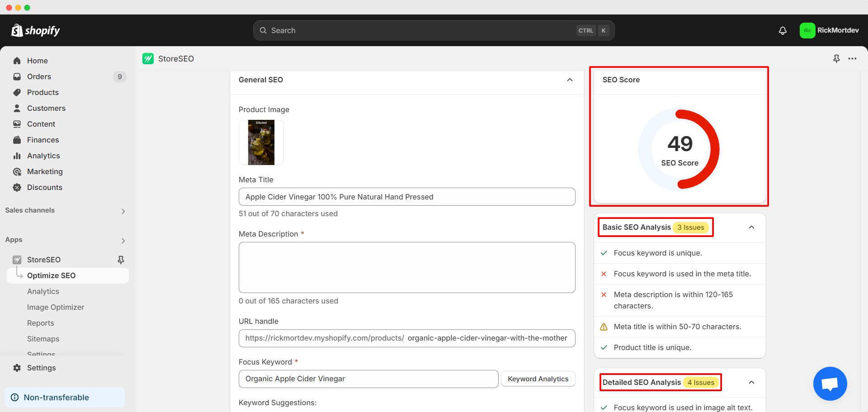Click the search magnifier icon
This screenshot has height=412, width=868.
click(263, 30)
